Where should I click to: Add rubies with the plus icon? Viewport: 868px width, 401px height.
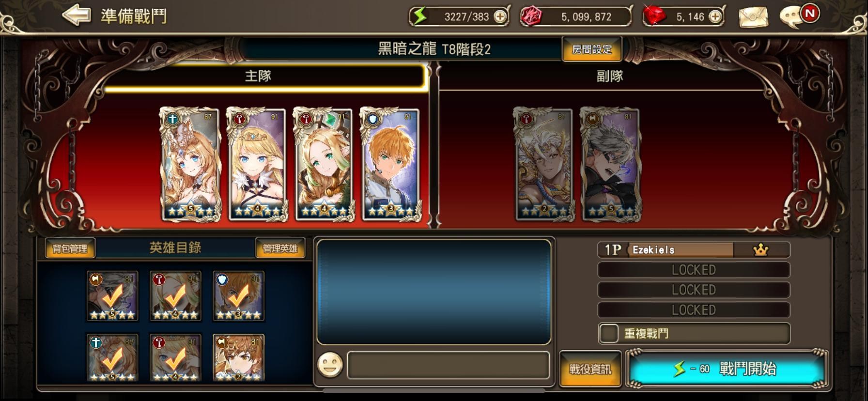tap(714, 17)
